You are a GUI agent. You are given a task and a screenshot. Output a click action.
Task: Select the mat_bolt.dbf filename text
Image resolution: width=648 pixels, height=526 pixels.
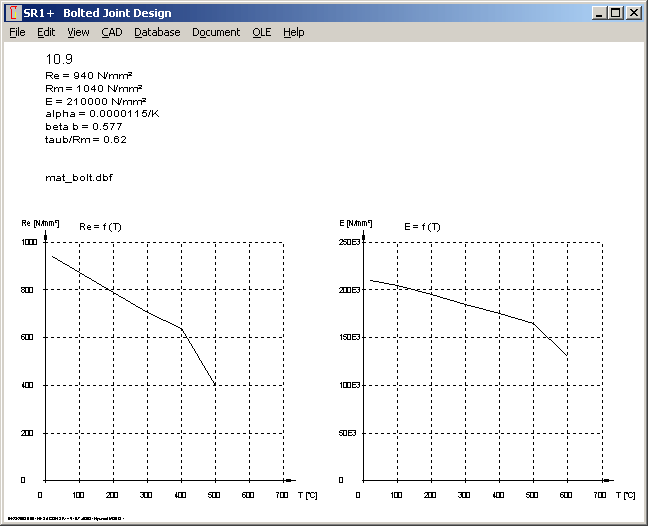tap(78, 176)
